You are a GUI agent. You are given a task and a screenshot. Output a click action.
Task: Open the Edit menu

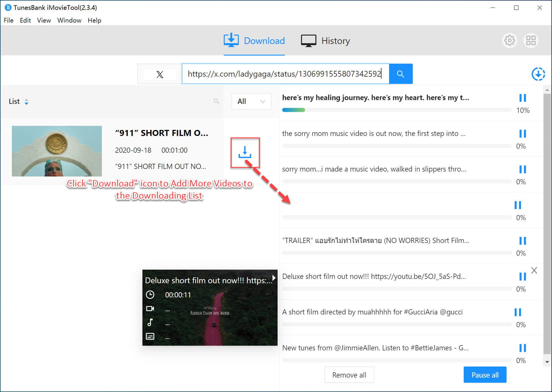25,20
